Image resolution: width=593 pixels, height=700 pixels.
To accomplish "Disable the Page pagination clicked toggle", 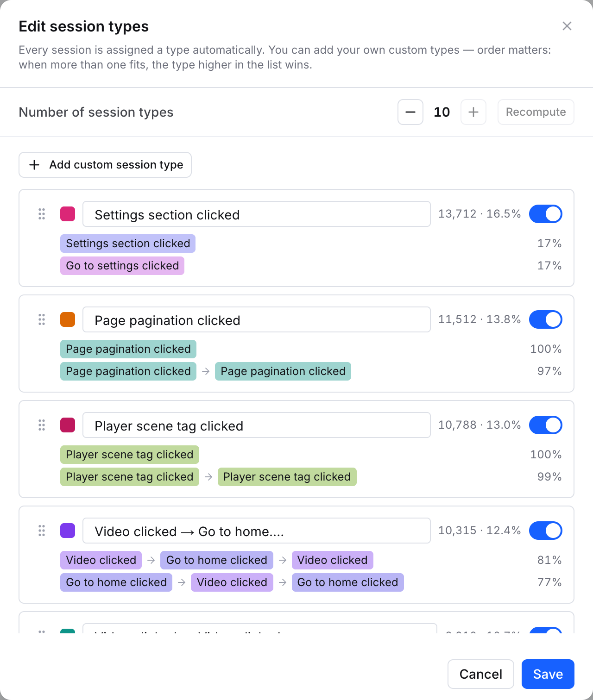I will [x=546, y=319].
